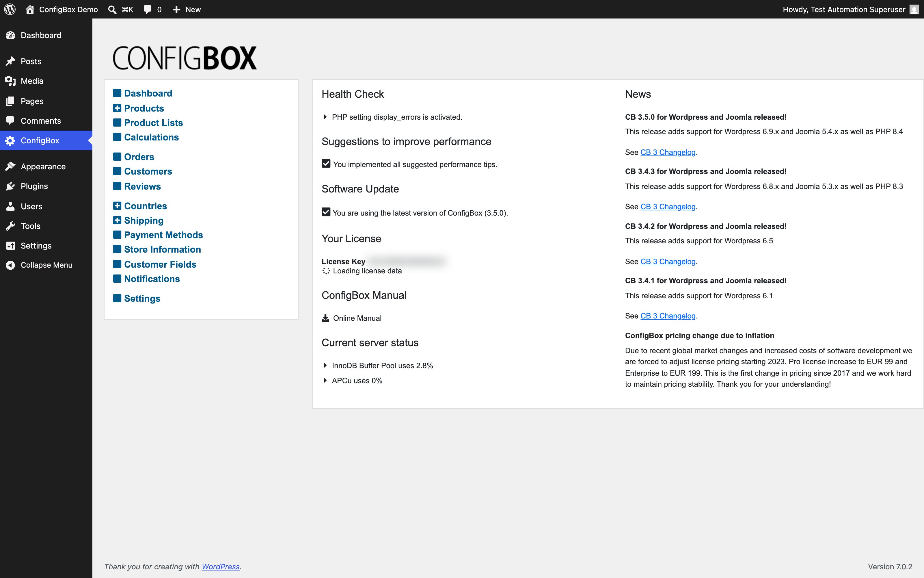Image resolution: width=924 pixels, height=578 pixels.
Task: Click the Users person icon
Action: coord(10,206)
